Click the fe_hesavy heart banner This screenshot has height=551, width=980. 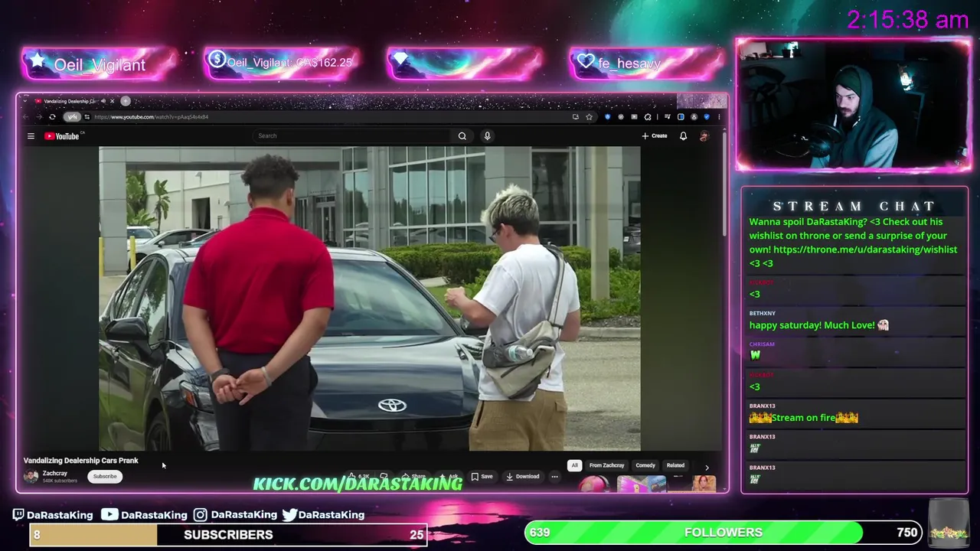coord(647,64)
